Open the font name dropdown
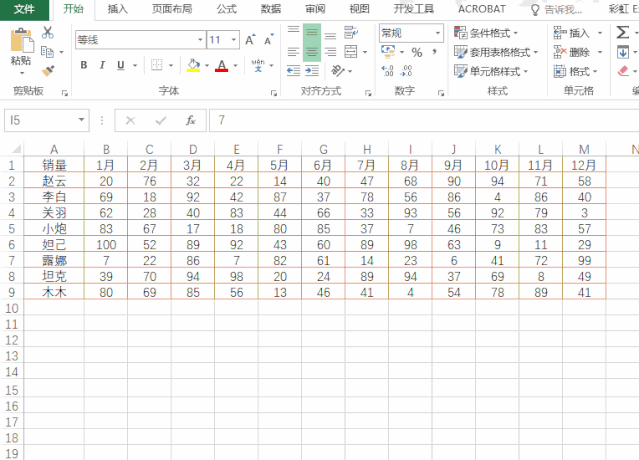Screen dimensions: 639x460 (200, 40)
